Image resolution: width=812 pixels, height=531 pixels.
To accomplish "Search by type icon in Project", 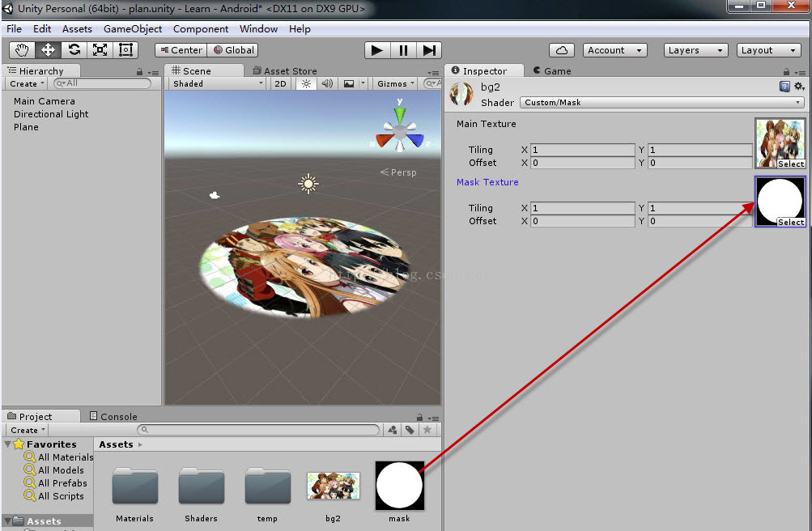I will click(x=393, y=430).
